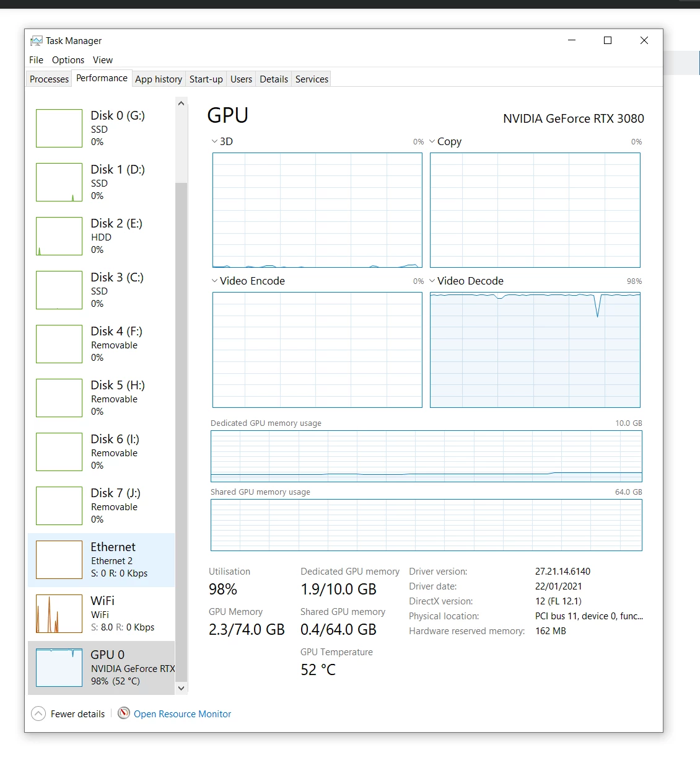The width and height of the screenshot is (700, 760).
Task: Click the sidebar scrollbar thumb
Action: 181,431
